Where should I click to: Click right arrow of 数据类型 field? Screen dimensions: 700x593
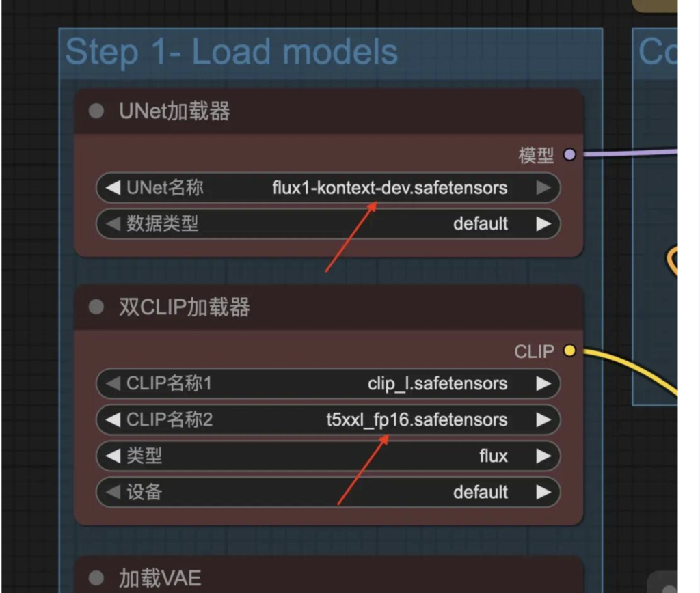point(543,223)
